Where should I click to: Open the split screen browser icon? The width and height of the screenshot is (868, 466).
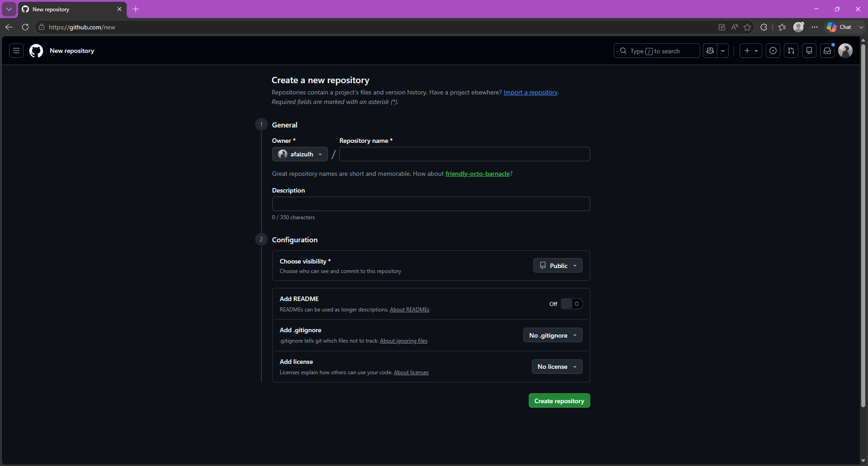tap(722, 27)
